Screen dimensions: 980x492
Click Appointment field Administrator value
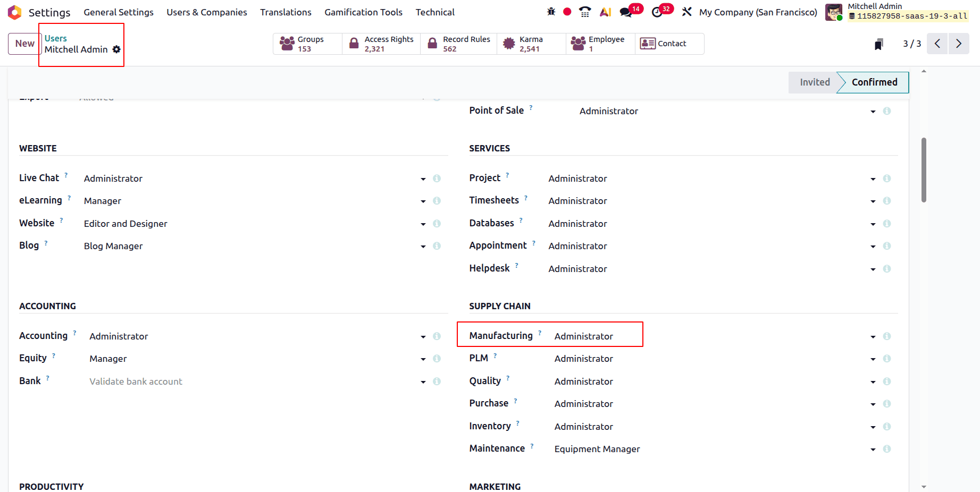pos(578,246)
